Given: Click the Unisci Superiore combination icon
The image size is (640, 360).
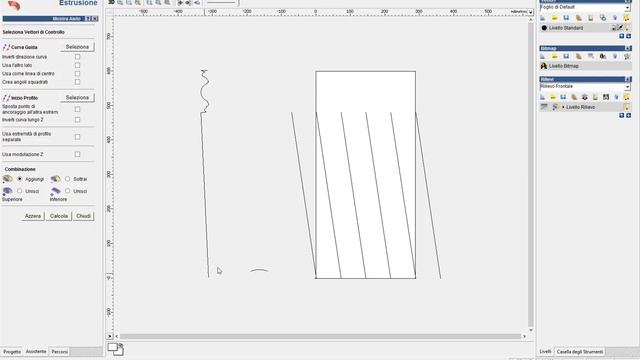Looking at the screenshot, I should (x=7, y=191).
